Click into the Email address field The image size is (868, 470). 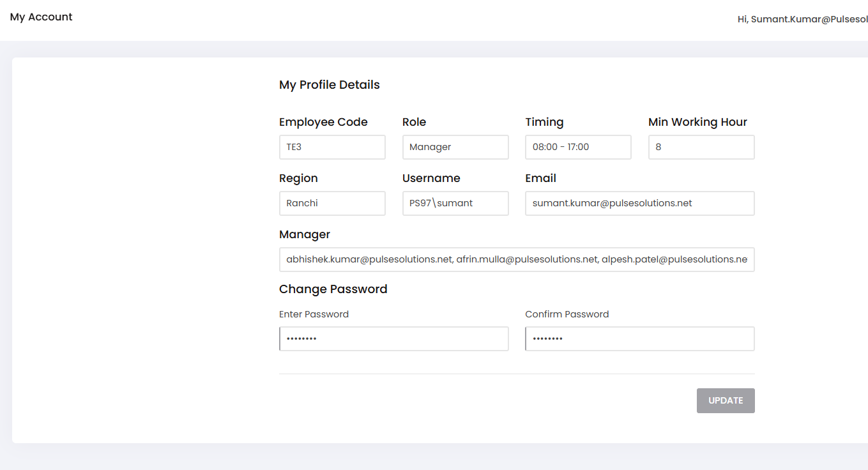(639, 203)
